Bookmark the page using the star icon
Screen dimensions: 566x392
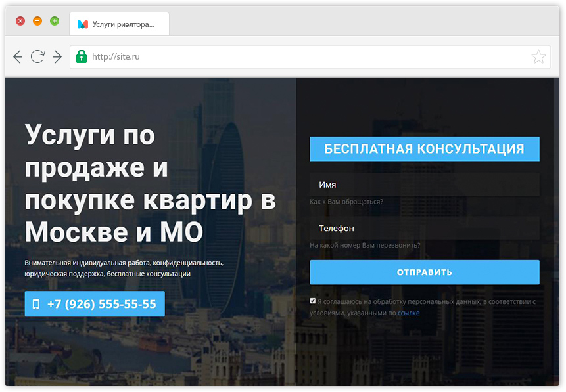coord(539,57)
